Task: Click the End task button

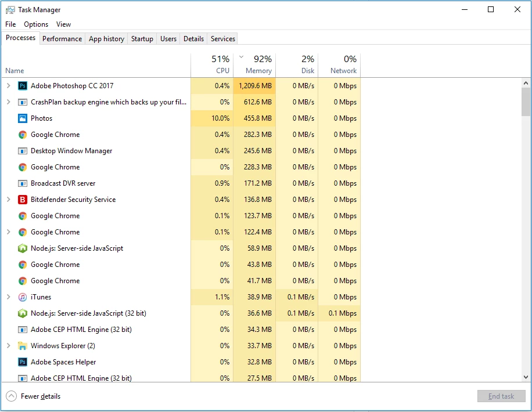Action: pyautogui.click(x=501, y=396)
